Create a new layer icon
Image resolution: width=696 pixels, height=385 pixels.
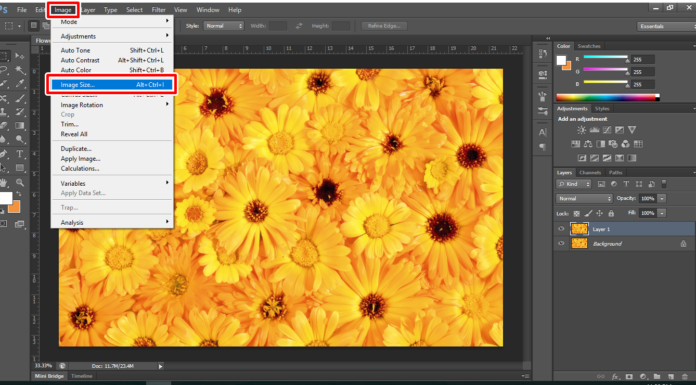[x=671, y=377]
